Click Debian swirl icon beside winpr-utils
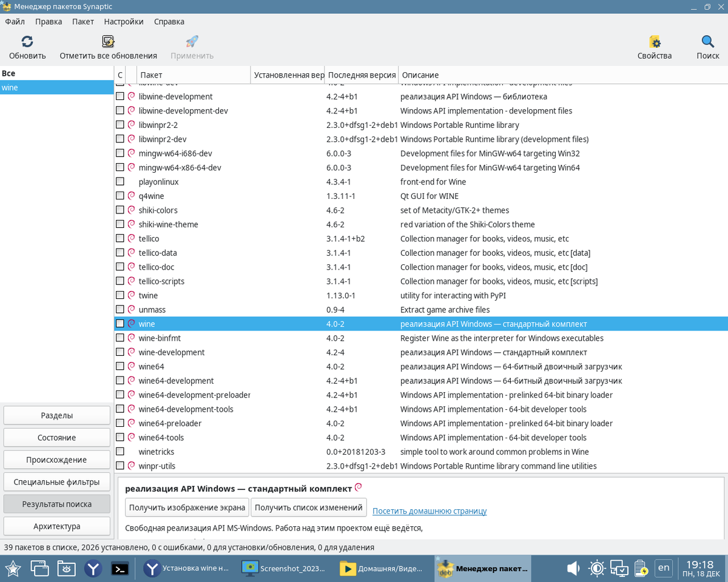728x582 pixels. [131, 466]
